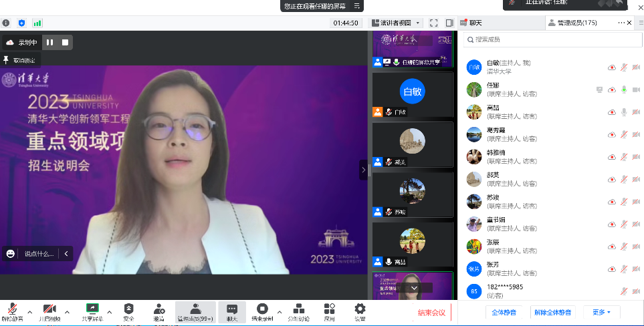644x326 pixels.
Task: Open the emoji reactions smiley icon
Action: coord(11,253)
